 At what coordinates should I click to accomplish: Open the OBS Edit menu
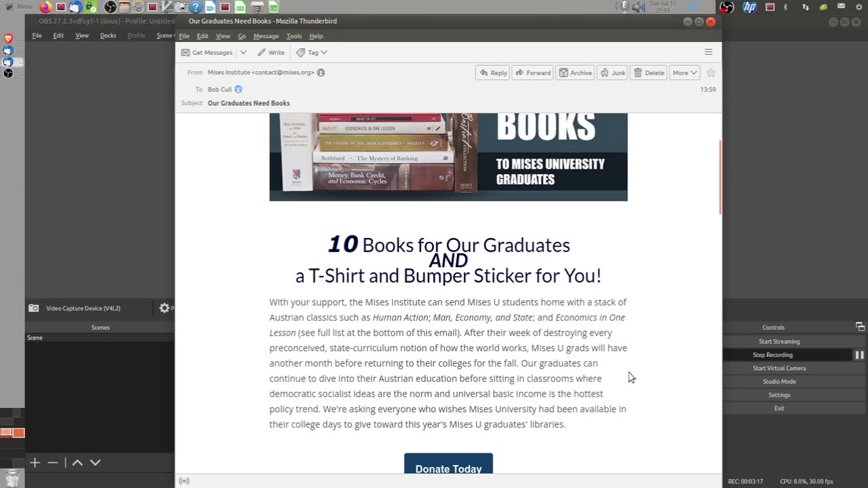[x=58, y=35]
